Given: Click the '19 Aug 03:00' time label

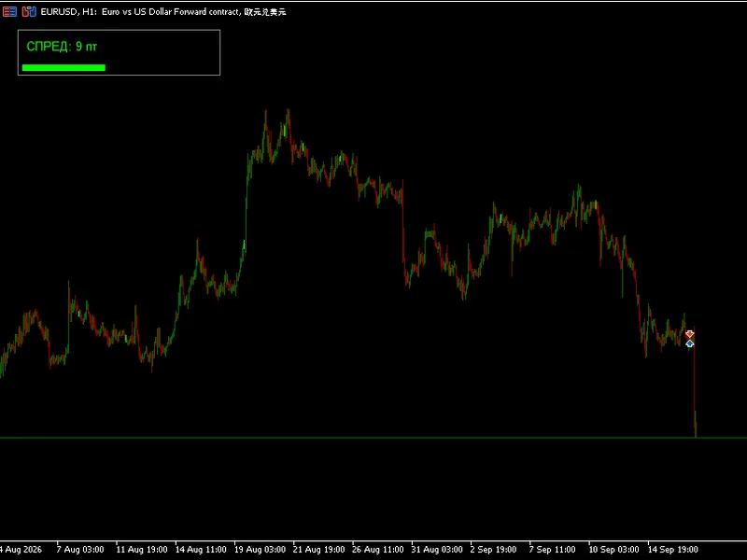Looking at the screenshot, I should point(260,549).
